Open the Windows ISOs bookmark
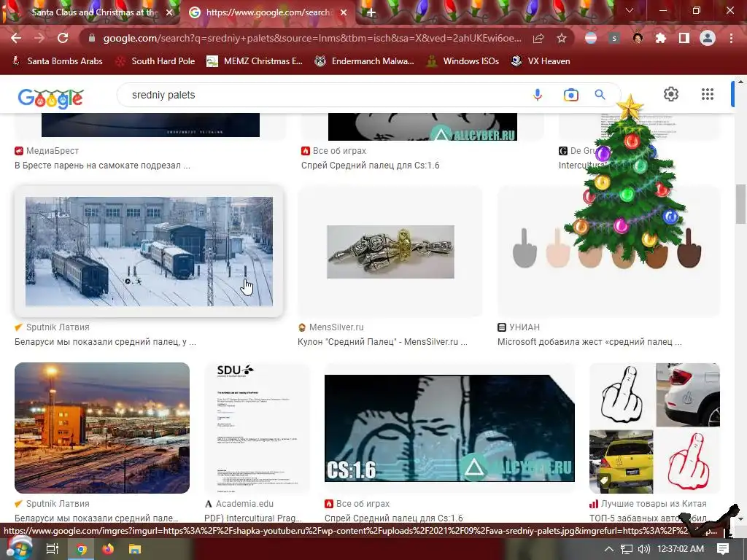The height and width of the screenshot is (560, 747). pos(462,61)
